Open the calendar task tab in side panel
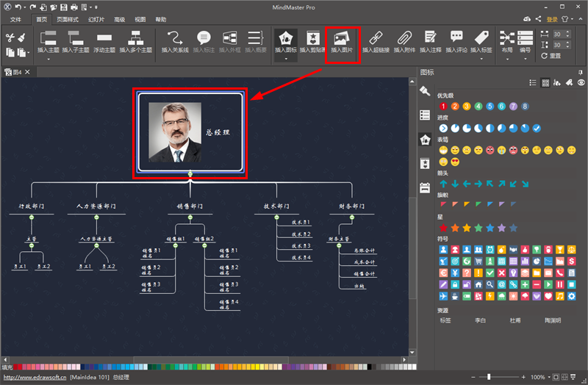Viewport: 588px width, 385px height. tap(425, 187)
